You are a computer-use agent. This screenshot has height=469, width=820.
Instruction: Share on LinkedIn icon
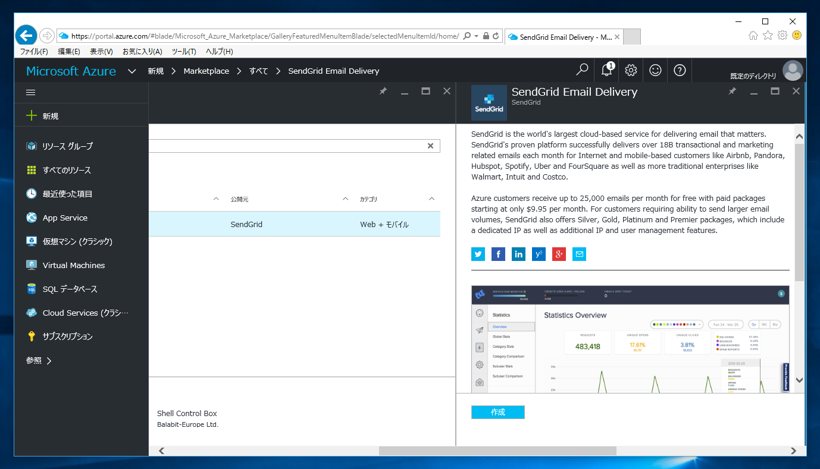[x=518, y=254]
